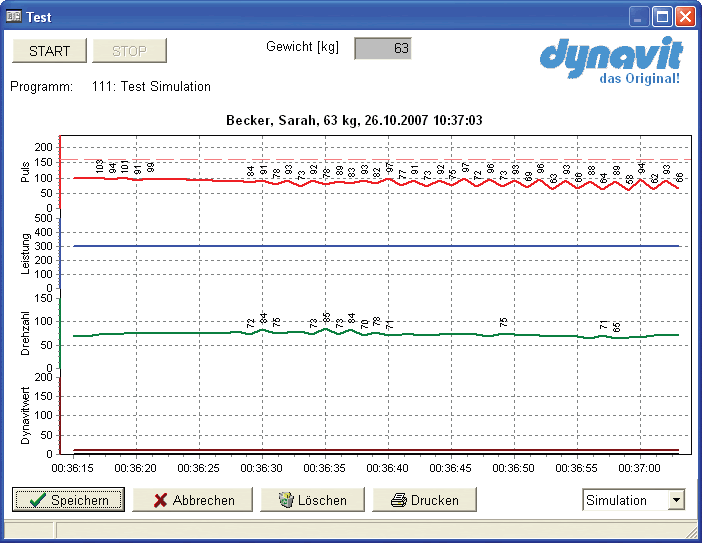Screen dimensions: 702x543
Task: Click the program label 111: Test Simulation
Action: 151,86
